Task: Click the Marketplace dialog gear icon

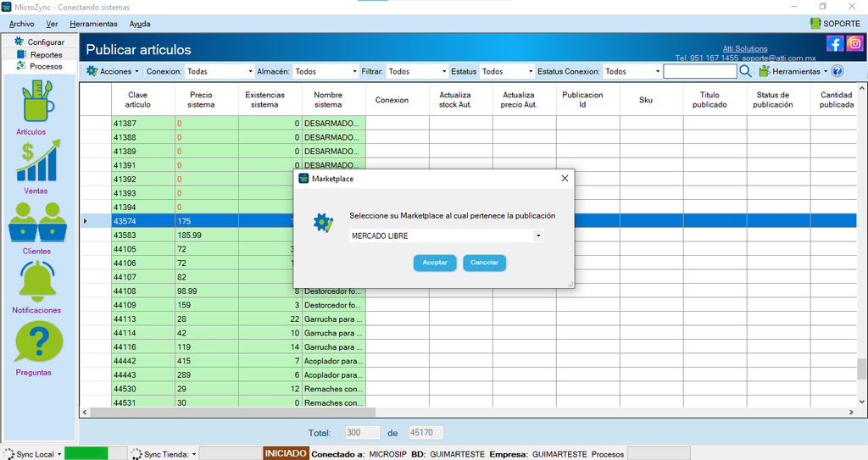Action: [323, 223]
